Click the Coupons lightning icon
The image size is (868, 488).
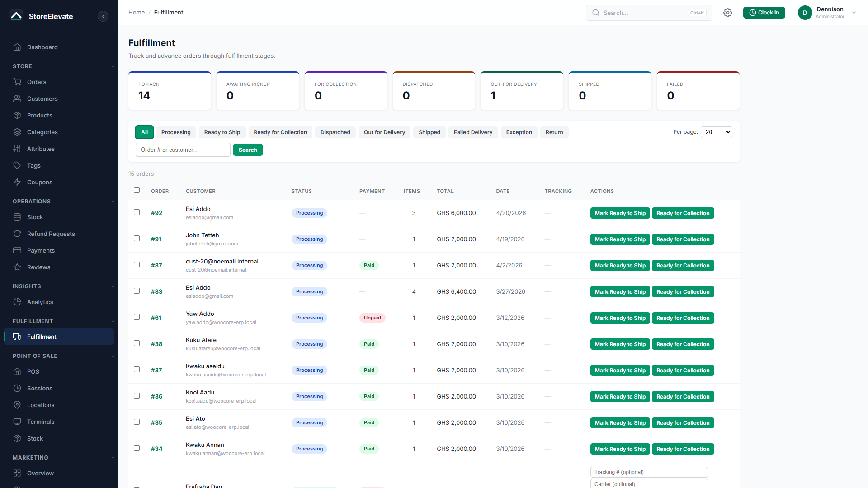[17, 182]
